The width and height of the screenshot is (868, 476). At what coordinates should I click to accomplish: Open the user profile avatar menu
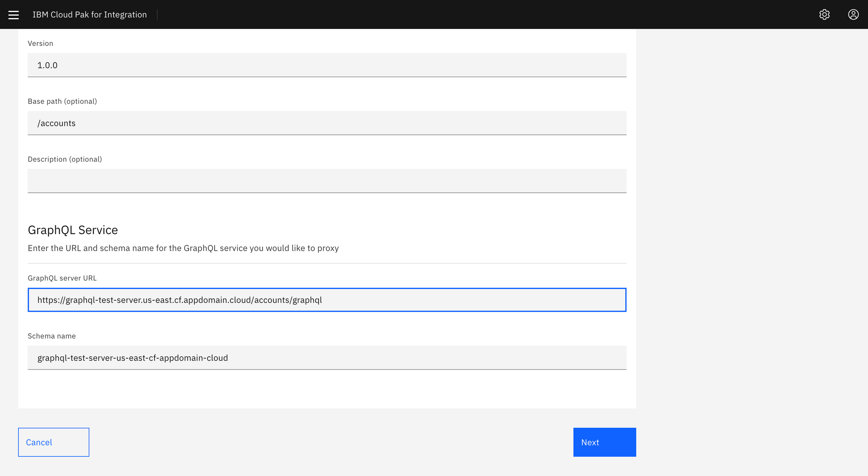point(853,15)
